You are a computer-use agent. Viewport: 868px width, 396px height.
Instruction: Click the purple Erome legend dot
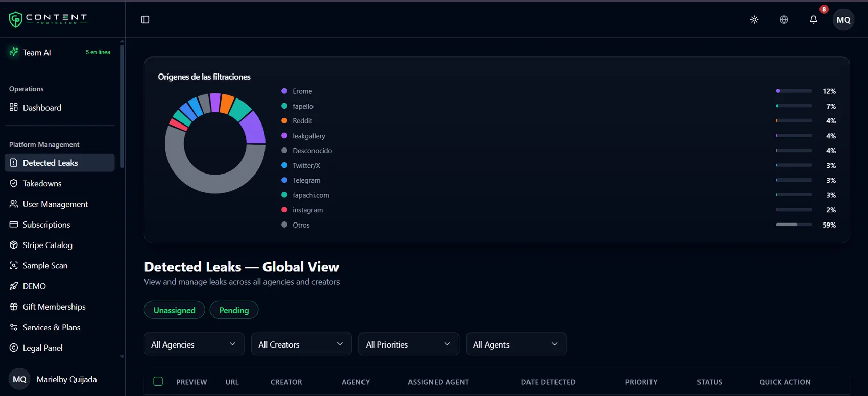coord(284,91)
